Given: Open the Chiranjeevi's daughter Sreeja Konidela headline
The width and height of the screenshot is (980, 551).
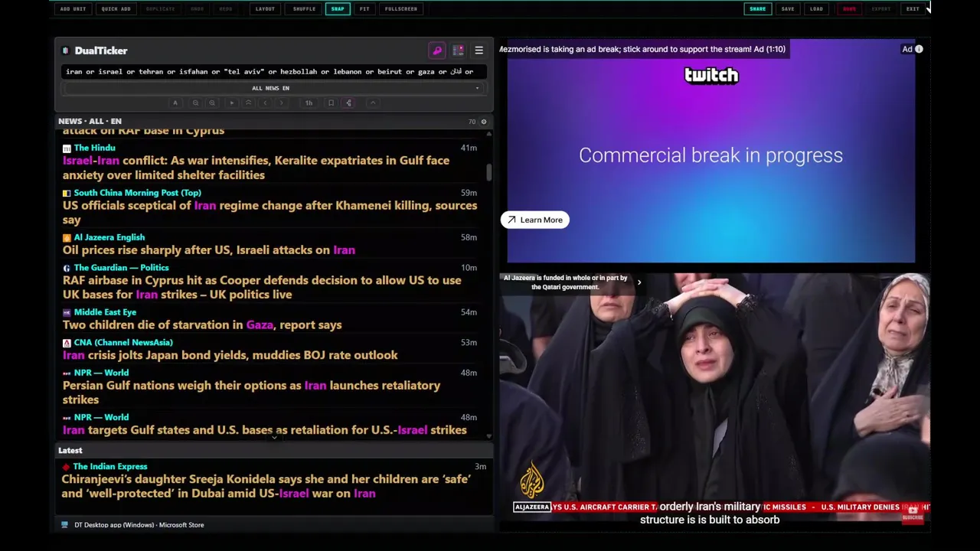Looking at the screenshot, I should click(266, 487).
